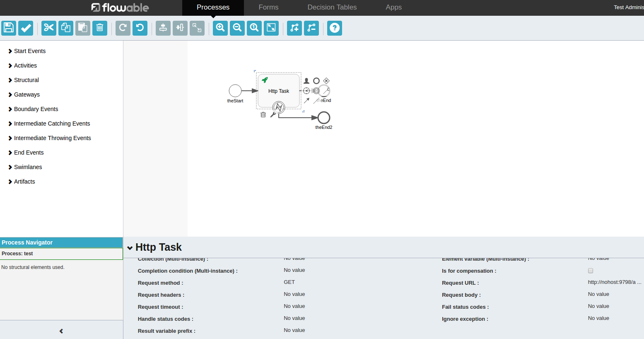The height and width of the screenshot is (339, 644).
Task: Click the Add bendpoint icon
Action: pyautogui.click(x=294, y=28)
